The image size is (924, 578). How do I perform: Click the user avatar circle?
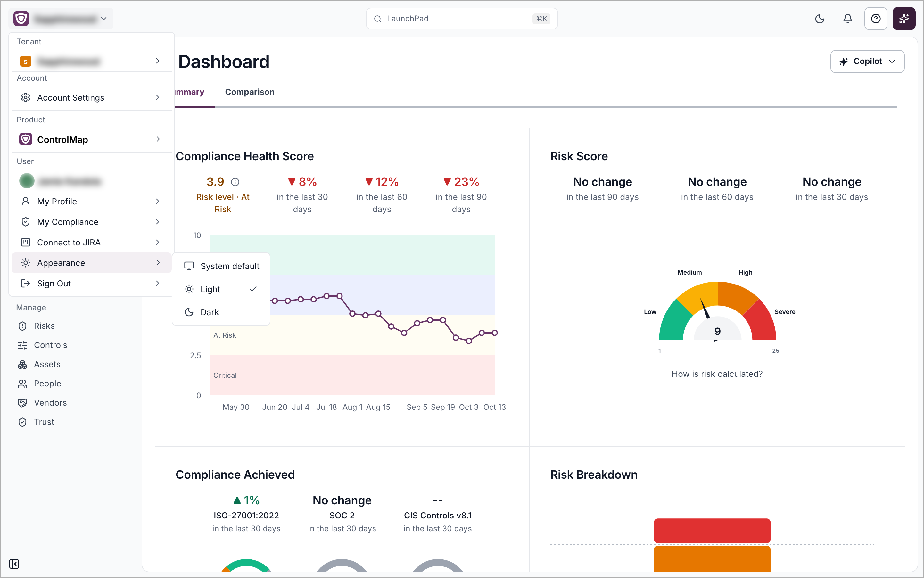pos(27,181)
